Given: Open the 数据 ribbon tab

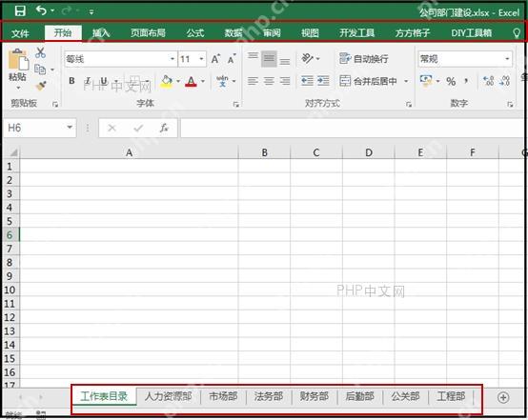Looking at the screenshot, I should [234, 32].
